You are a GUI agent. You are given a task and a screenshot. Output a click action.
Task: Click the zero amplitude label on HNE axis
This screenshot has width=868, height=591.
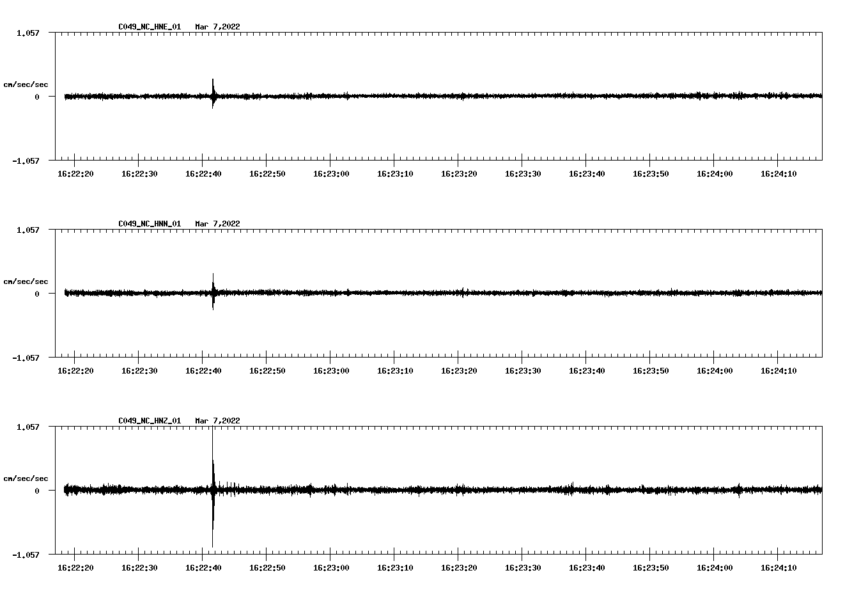tap(37, 97)
